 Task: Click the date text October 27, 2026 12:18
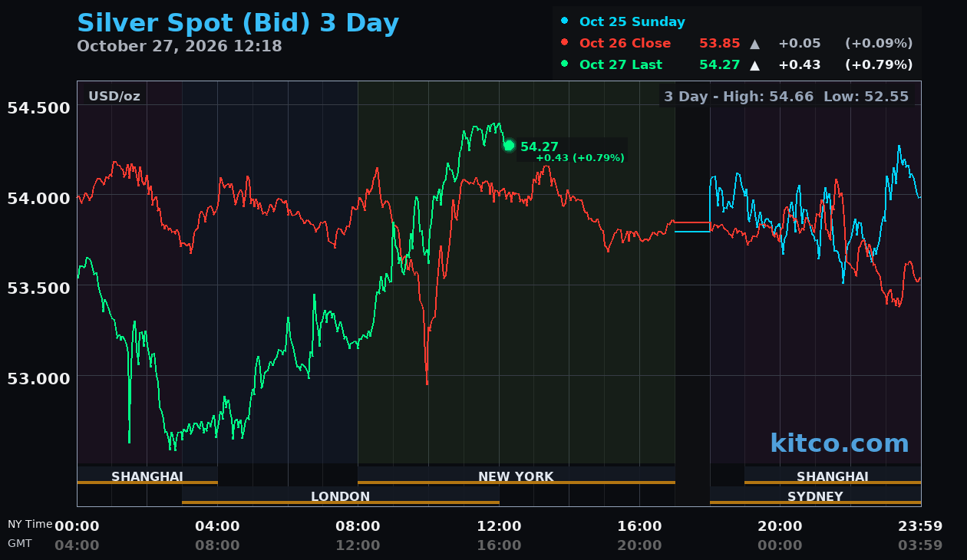[x=180, y=46]
